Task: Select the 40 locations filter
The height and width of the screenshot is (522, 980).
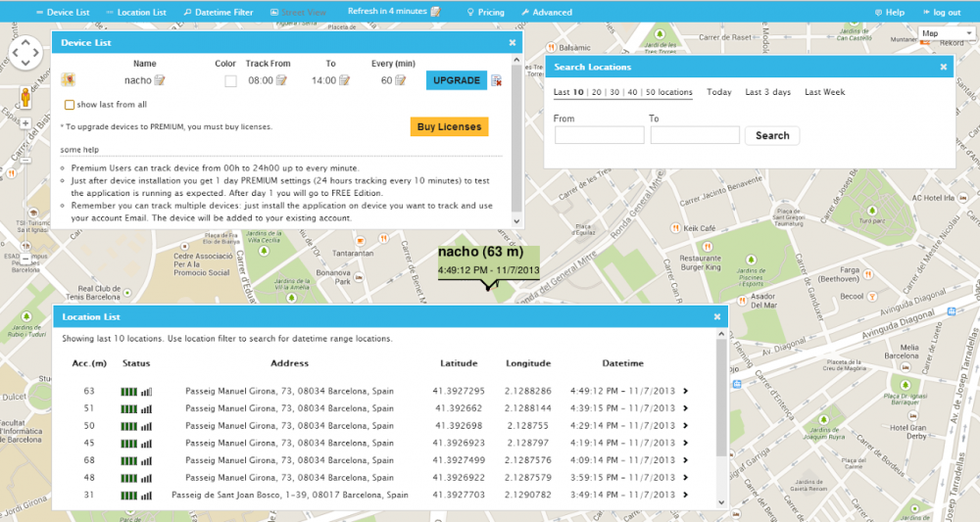Action: pos(632,92)
